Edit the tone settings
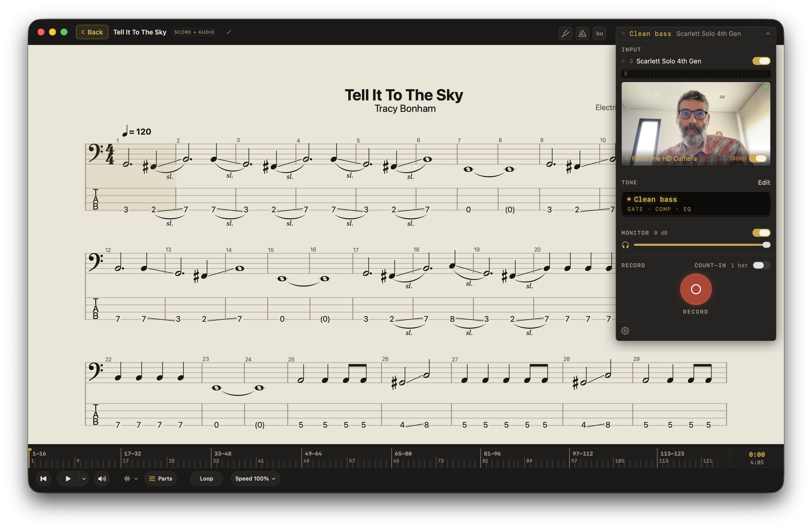The image size is (812, 530). coord(763,182)
